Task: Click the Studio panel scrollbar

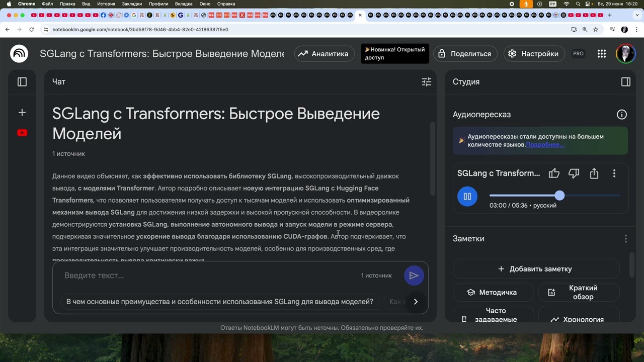Action: [632, 264]
